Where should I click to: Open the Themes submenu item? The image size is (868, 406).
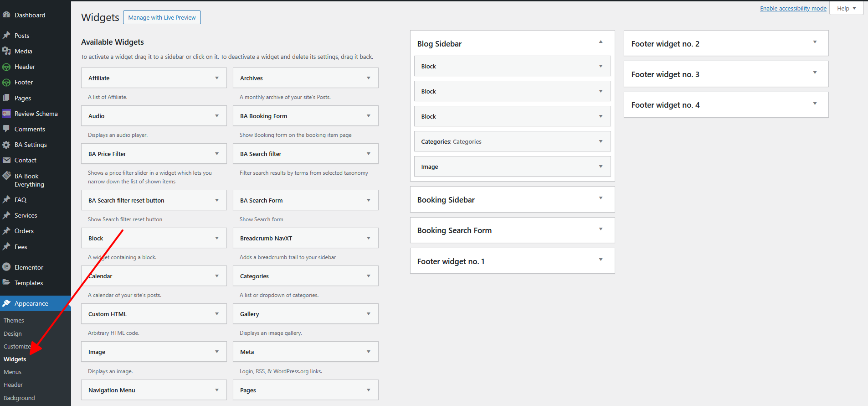click(x=14, y=321)
